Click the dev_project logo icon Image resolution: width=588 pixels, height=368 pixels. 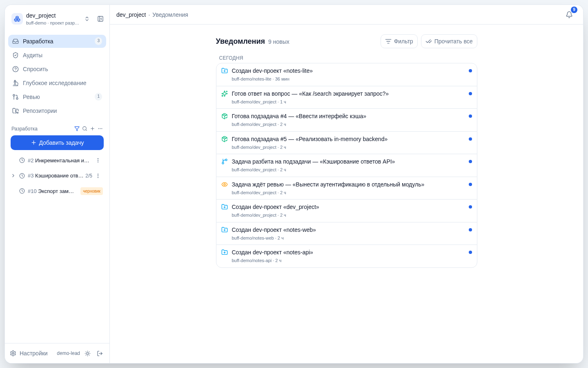[x=17, y=19]
